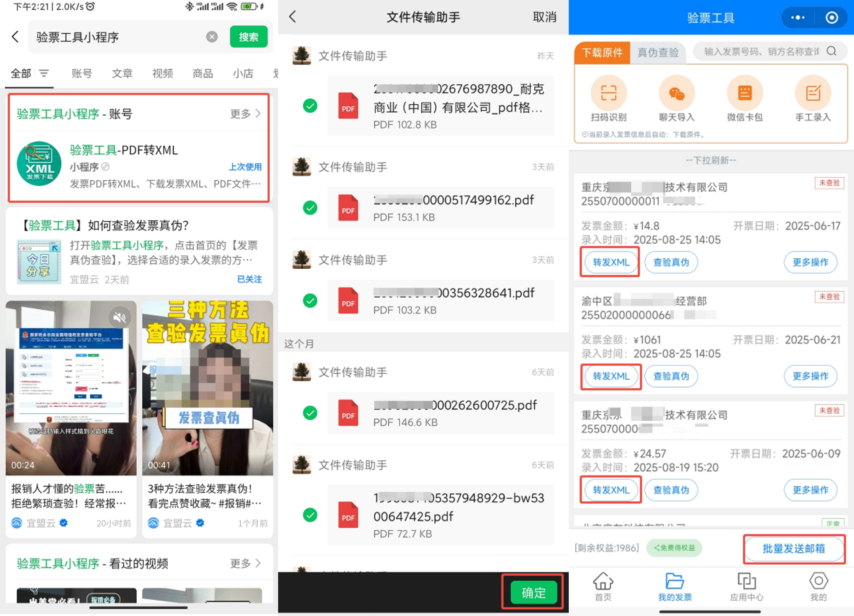Tap the PDF icon of 00262600725.pdf
854x616 pixels.
(x=348, y=413)
